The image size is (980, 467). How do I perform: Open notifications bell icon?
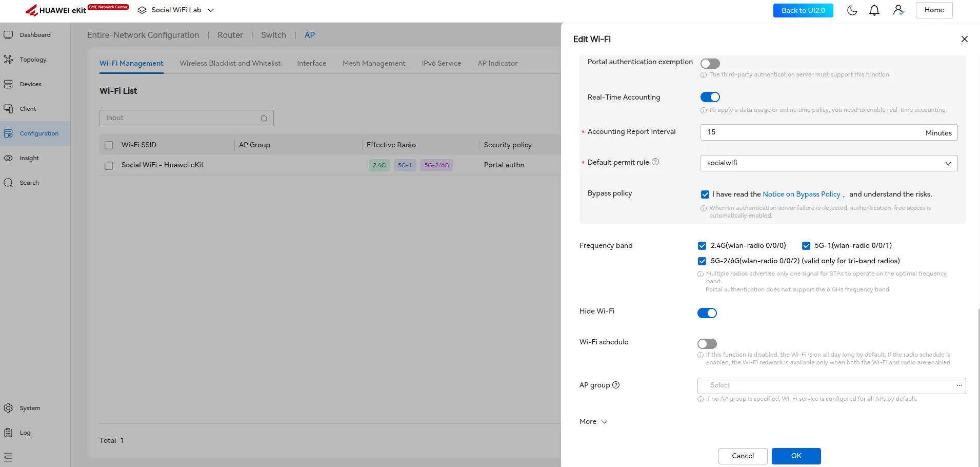coord(874,10)
